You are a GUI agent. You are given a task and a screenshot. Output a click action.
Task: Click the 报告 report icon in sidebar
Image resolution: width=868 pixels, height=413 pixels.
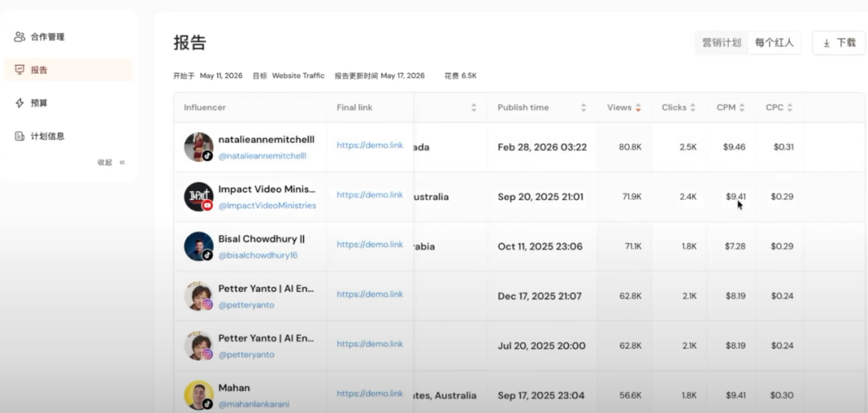pos(19,70)
